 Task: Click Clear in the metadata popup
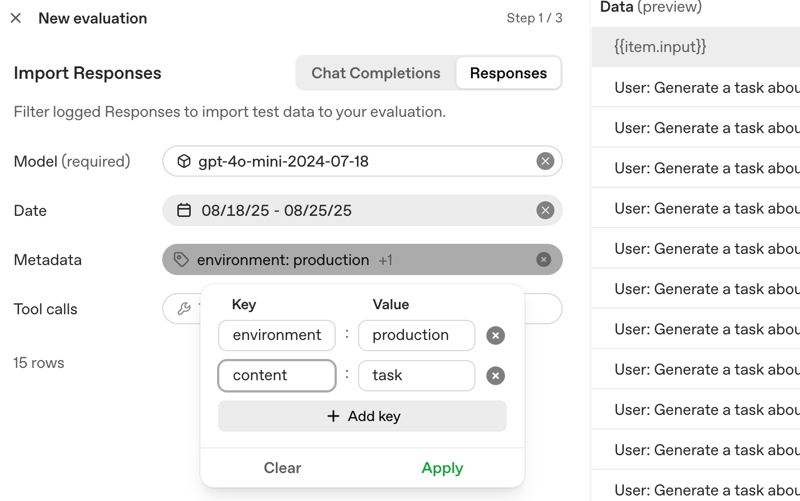point(282,468)
